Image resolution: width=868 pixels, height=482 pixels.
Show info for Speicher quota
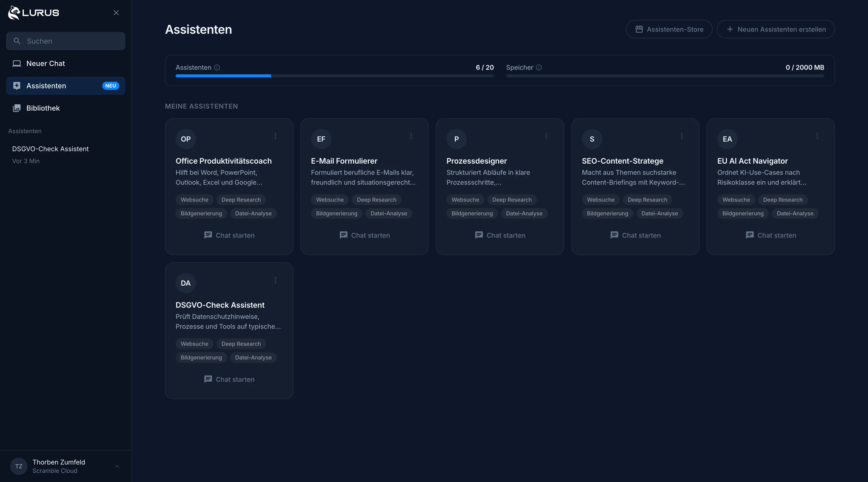coord(539,67)
